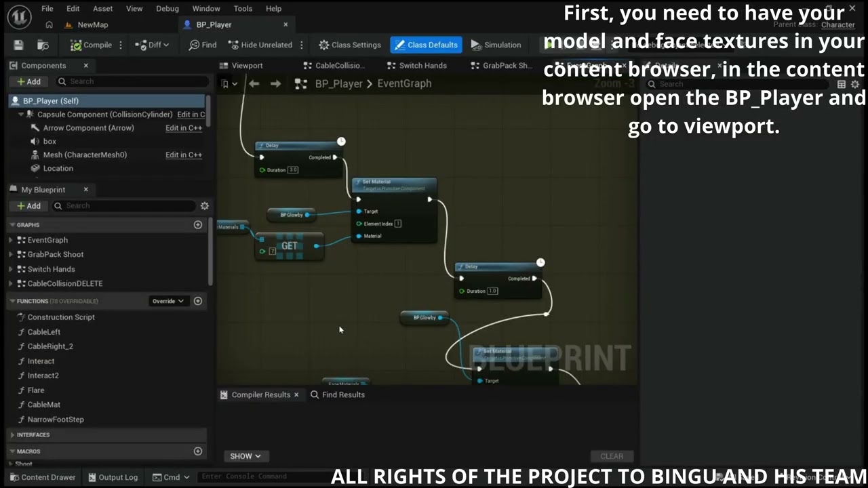Expand CableCollisionDELETE graph

click(11, 284)
